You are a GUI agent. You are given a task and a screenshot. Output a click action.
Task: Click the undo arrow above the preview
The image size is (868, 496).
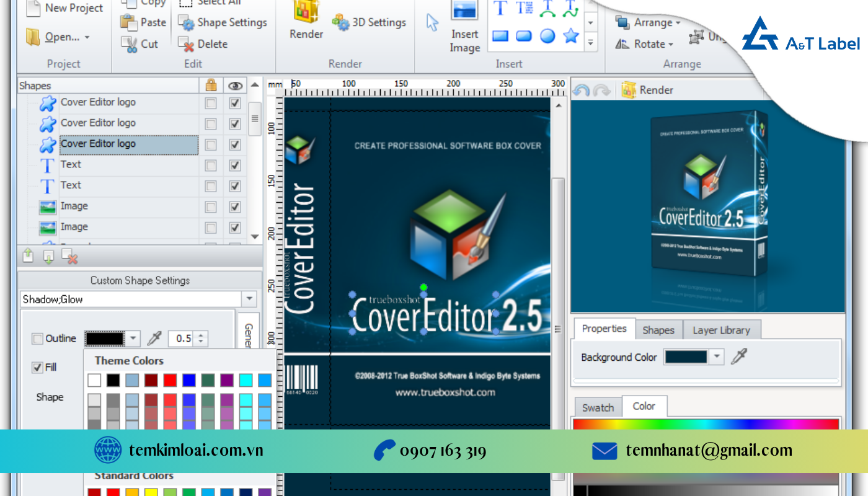click(581, 91)
